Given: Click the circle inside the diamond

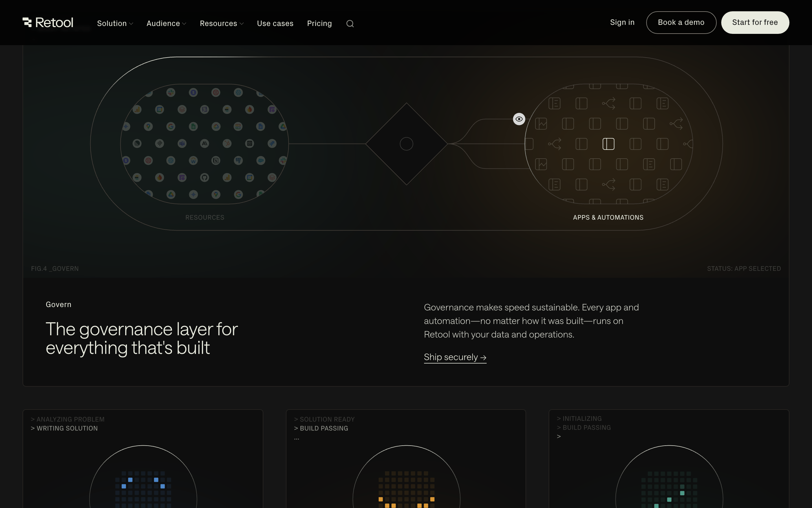Looking at the screenshot, I should [406, 144].
